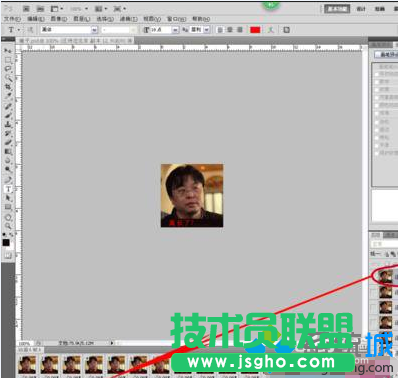The width and height of the screenshot is (398, 378).
Task: Select the Clone Stamp tool
Action: click(8, 124)
